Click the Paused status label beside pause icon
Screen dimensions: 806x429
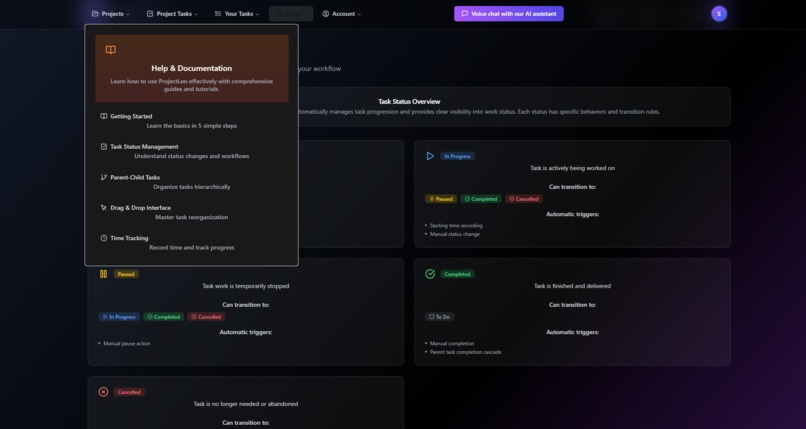click(x=126, y=274)
